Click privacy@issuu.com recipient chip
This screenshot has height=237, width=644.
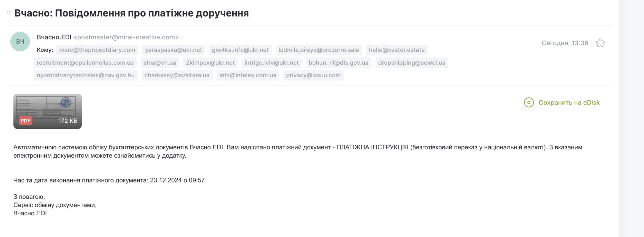coord(313,75)
